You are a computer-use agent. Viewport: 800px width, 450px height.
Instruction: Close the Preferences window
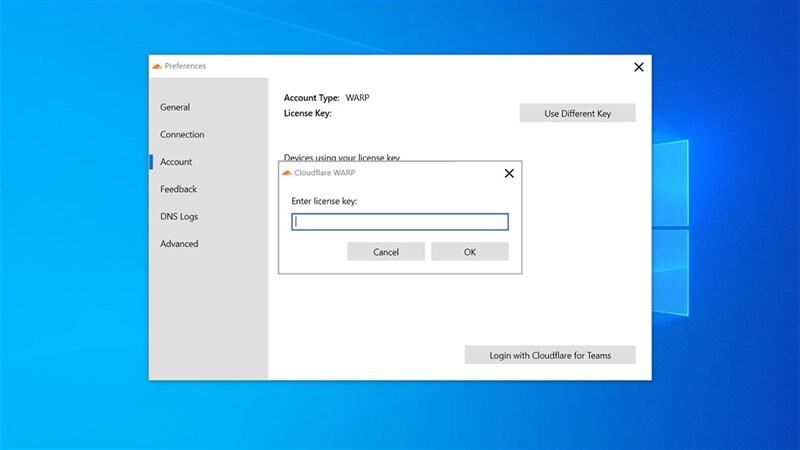(x=639, y=67)
